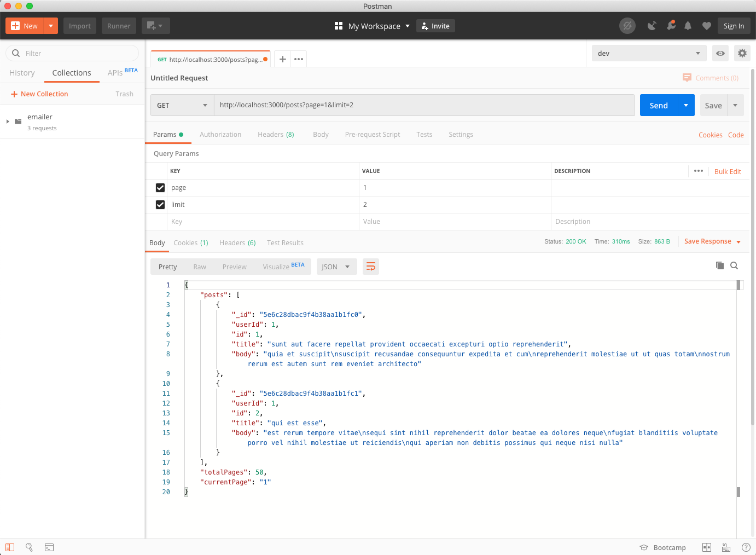Open the Test Results tab
Screen dimensions: 756x555
pos(285,243)
